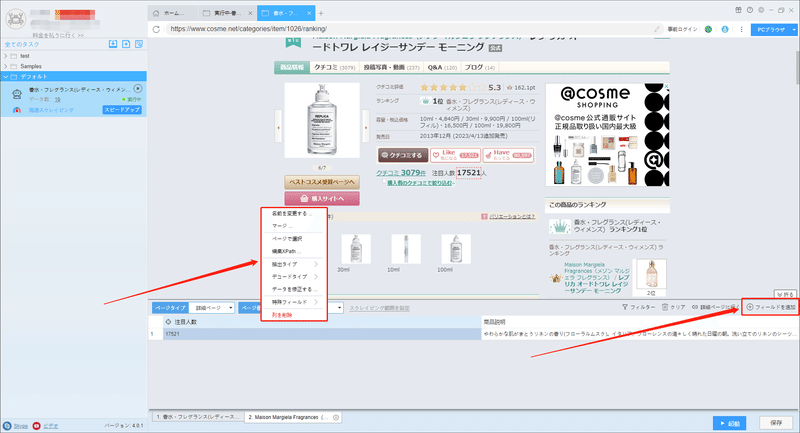Click the red video icon in status bar
The width and height of the screenshot is (800, 433).
point(36,426)
